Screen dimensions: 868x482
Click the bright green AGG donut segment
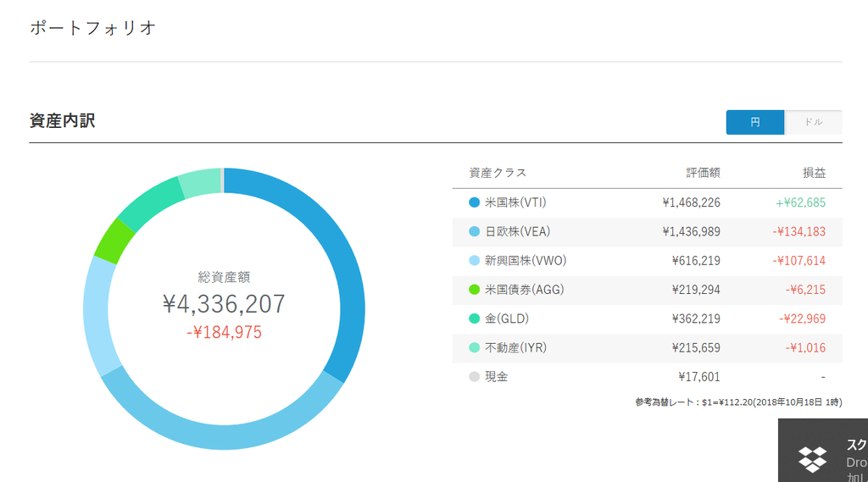[114, 241]
